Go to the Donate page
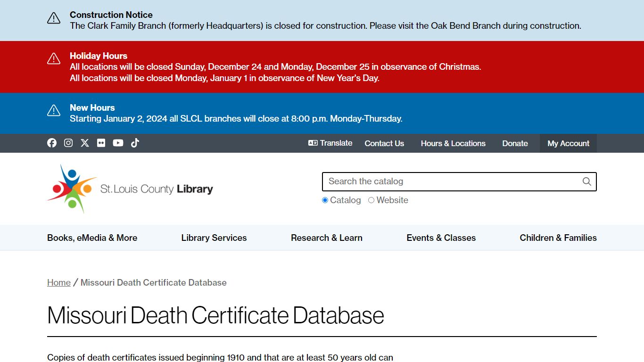 [x=515, y=143]
